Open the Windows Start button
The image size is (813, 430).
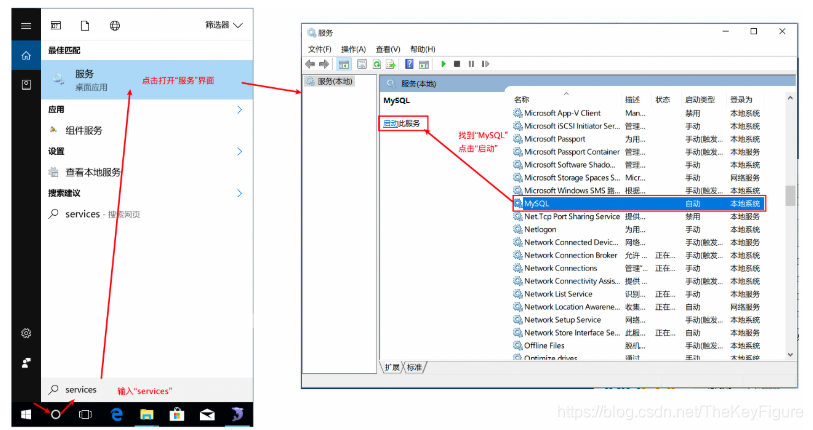click(26, 414)
